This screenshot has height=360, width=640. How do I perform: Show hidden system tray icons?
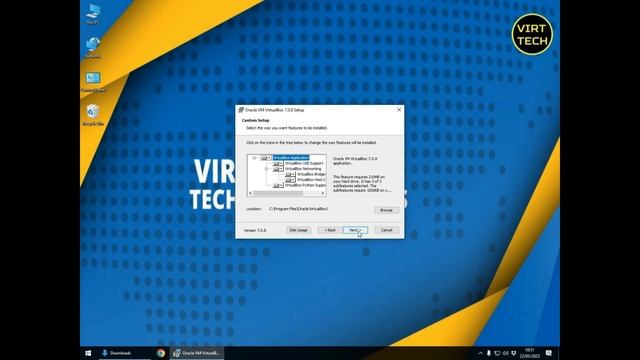[480, 353]
